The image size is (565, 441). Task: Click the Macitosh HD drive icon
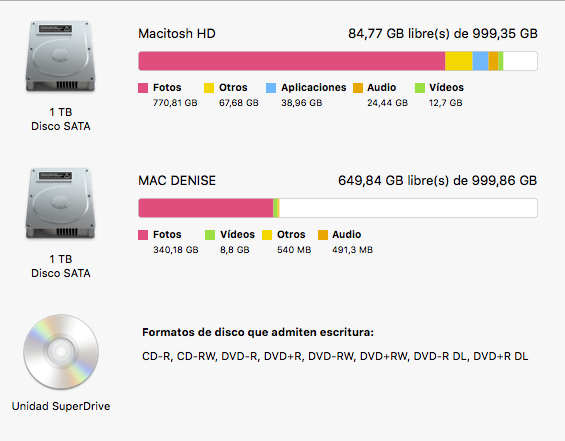click(x=61, y=56)
